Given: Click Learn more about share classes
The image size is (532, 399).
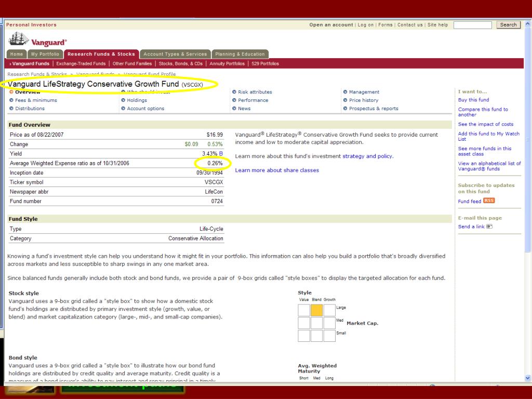Looking at the screenshot, I should point(277,170).
